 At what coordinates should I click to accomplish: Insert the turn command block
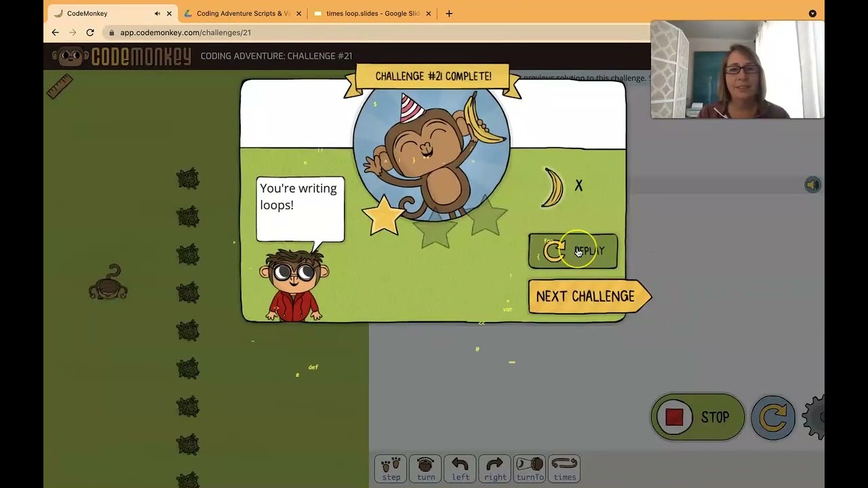(x=425, y=468)
